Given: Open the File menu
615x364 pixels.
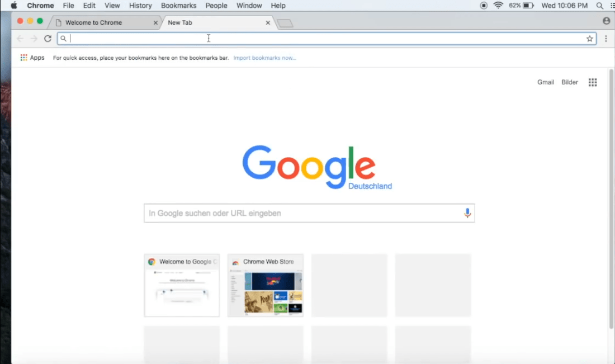Looking at the screenshot, I should point(69,6).
